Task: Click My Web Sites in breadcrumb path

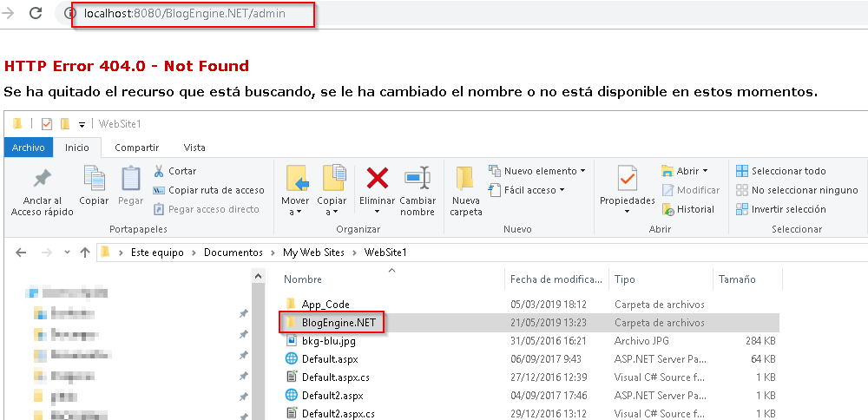Action: coord(313,253)
